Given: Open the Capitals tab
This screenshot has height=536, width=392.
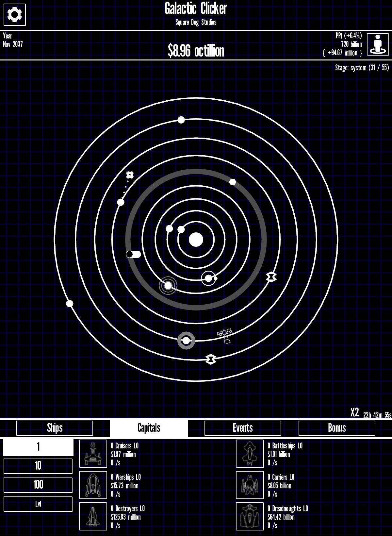Looking at the screenshot, I should 149,428.
